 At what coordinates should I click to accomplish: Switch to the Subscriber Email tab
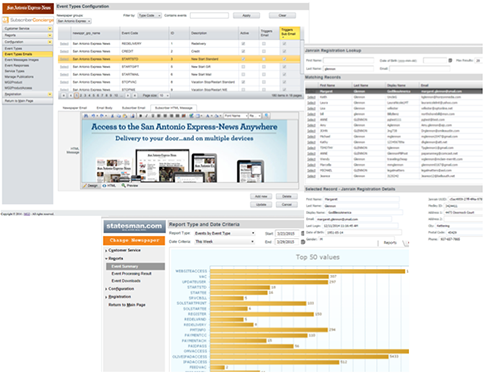(133, 108)
